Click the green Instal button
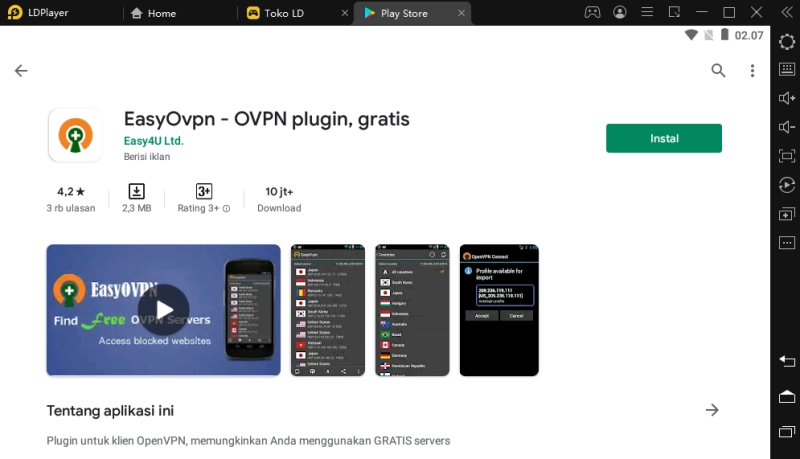 coord(664,138)
